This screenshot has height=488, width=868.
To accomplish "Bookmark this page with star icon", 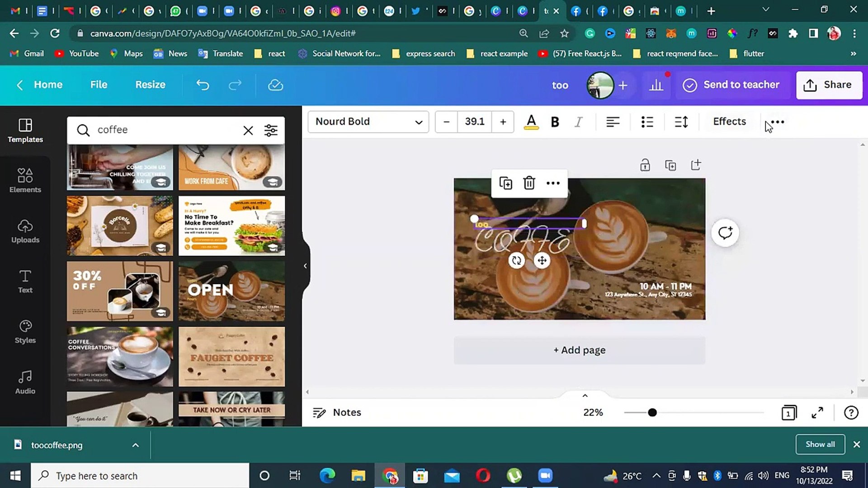I will click(x=564, y=33).
